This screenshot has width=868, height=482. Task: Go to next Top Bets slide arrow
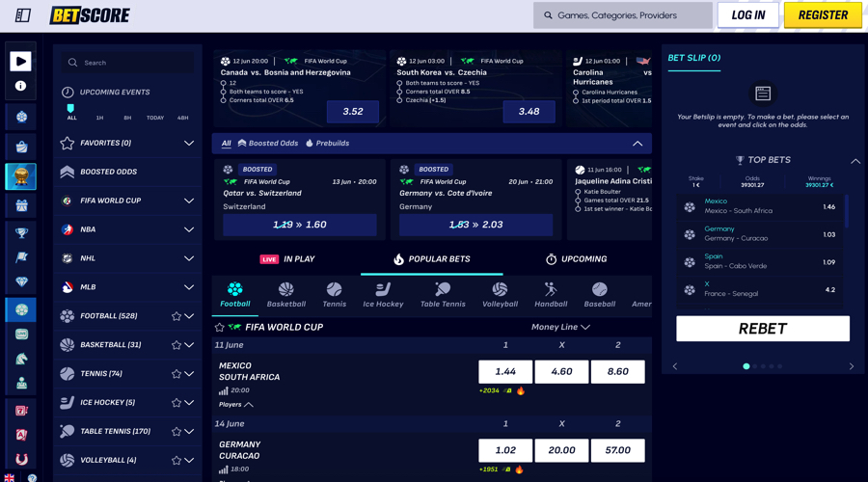pos(852,366)
